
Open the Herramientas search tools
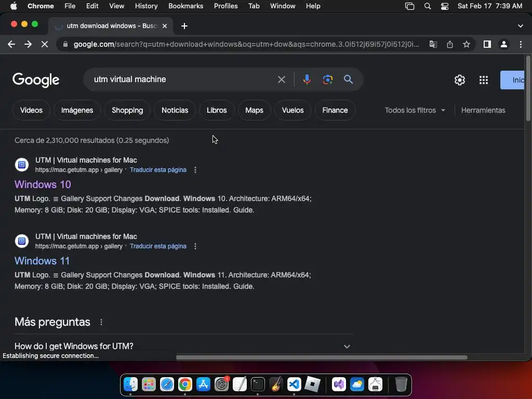pos(483,110)
